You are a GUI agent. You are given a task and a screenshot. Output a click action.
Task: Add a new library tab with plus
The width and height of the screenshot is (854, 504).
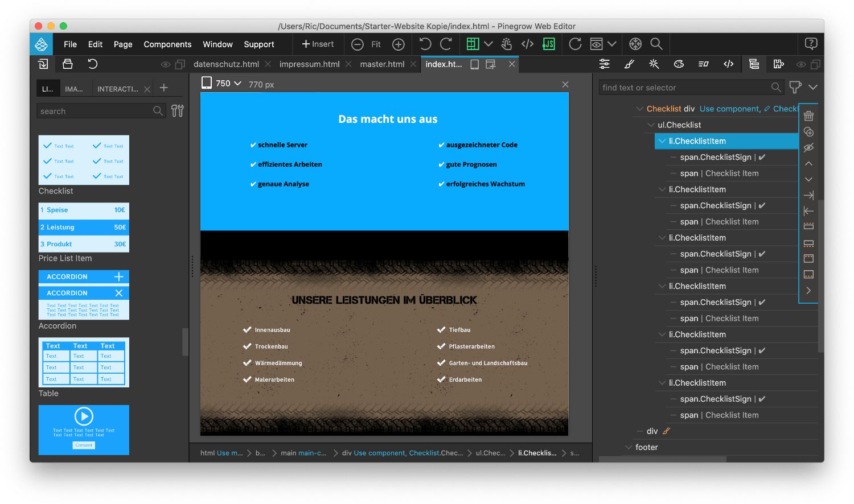click(164, 88)
